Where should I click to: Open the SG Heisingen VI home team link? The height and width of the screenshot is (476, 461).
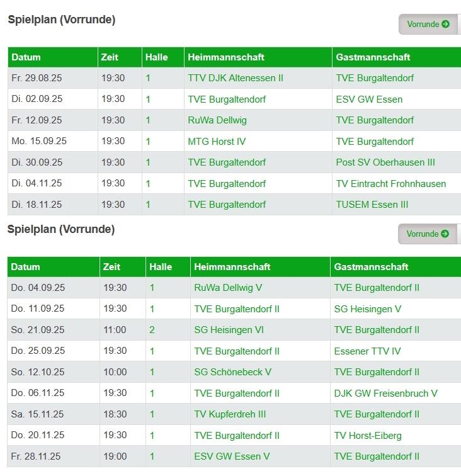click(x=229, y=330)
